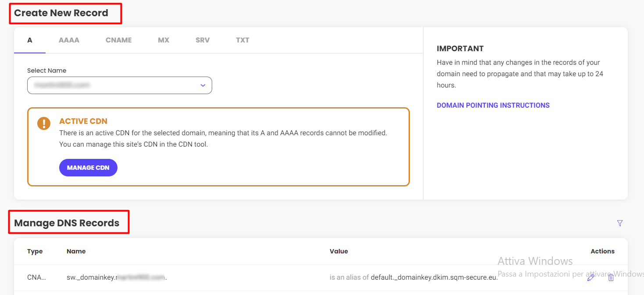
Task: Open the DNS records filter icon
Action: point(619,223)
